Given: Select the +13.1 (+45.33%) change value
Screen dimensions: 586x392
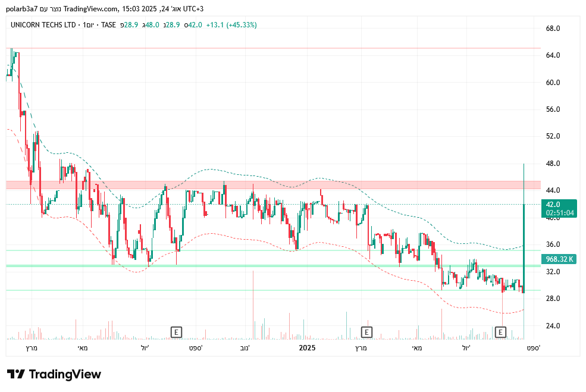Looking at the screenshot, I should click(x=231, y=25).
